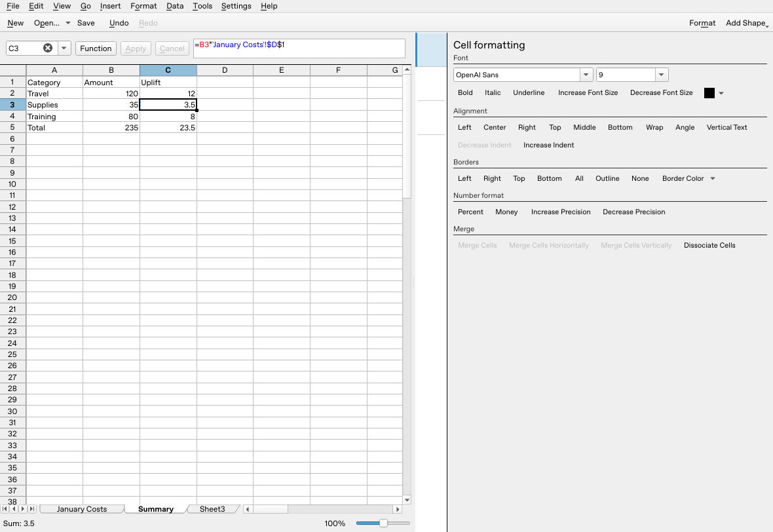This screenshot has width=773, height=532.
Task: Click the horizontal scrollbar right arrow
Action: coord(398,509)
